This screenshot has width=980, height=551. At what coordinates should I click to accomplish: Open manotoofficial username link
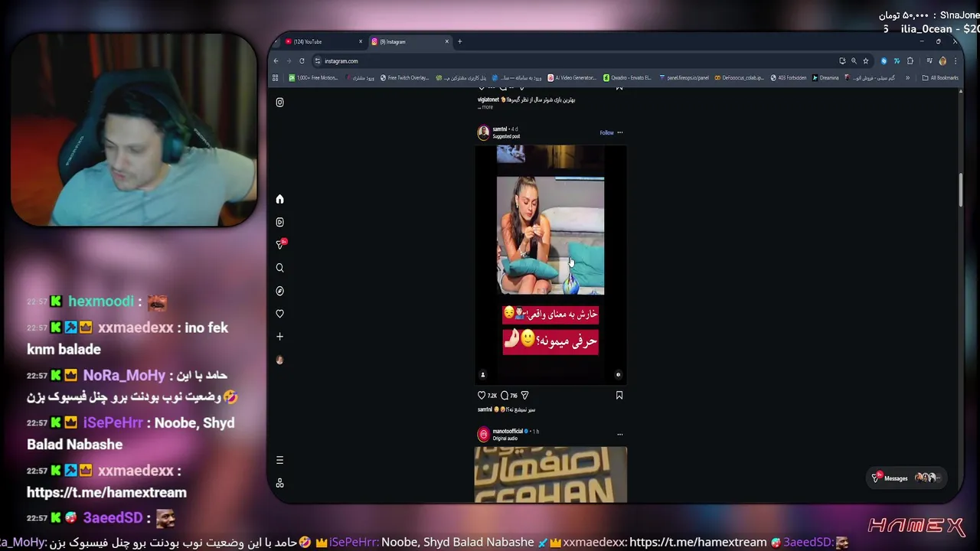click(x=508, y=431)
